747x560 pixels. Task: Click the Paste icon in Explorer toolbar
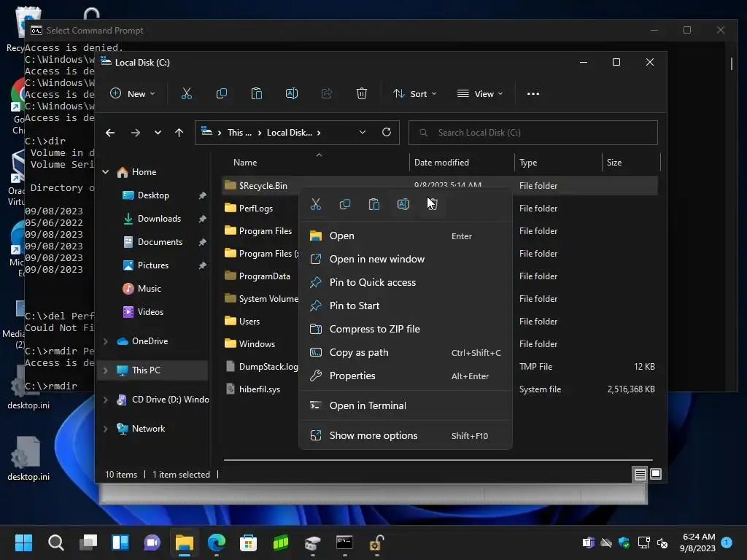point(256,94)
